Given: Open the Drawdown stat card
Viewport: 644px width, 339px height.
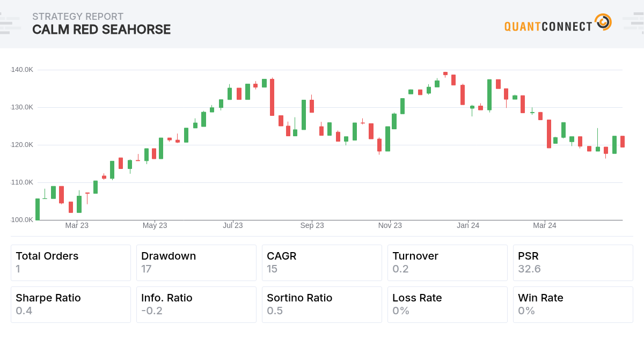Looking at the screenshot, I should [196, 263].
